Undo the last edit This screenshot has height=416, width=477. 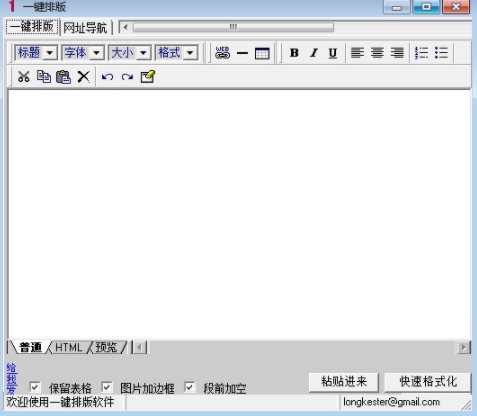pyautogui.click(x=107, y=77)
